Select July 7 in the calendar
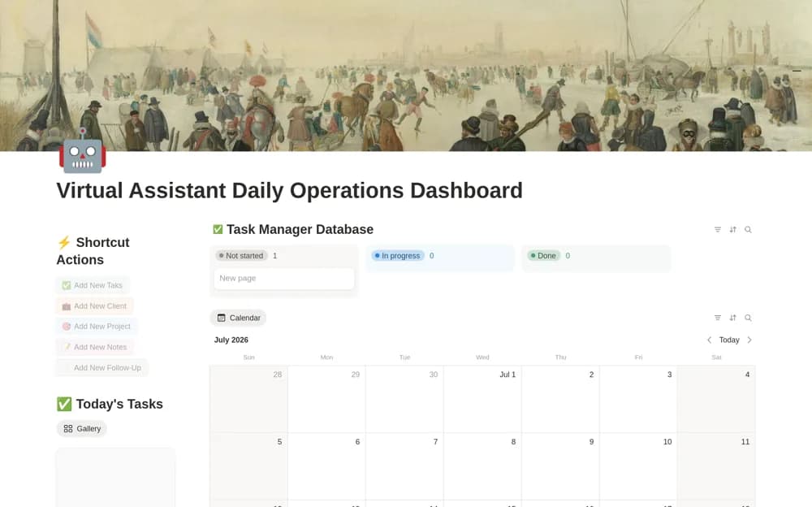 point(404,466)
